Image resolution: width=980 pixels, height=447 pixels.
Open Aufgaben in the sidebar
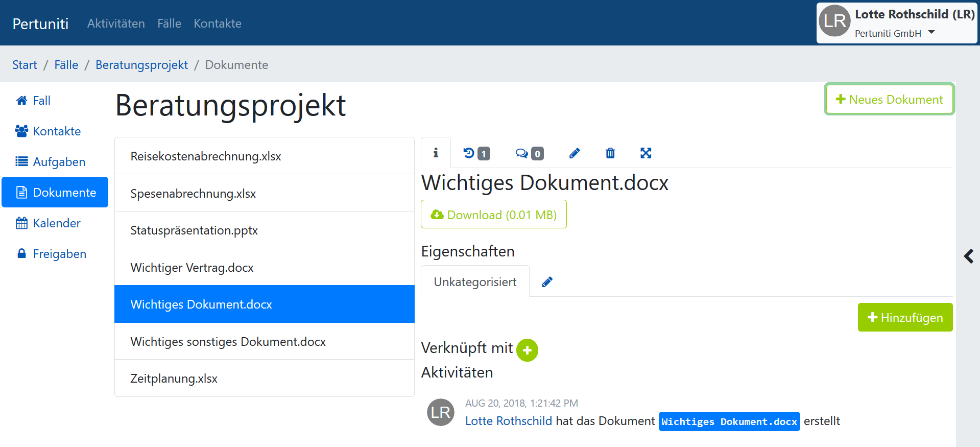(55, 162)
